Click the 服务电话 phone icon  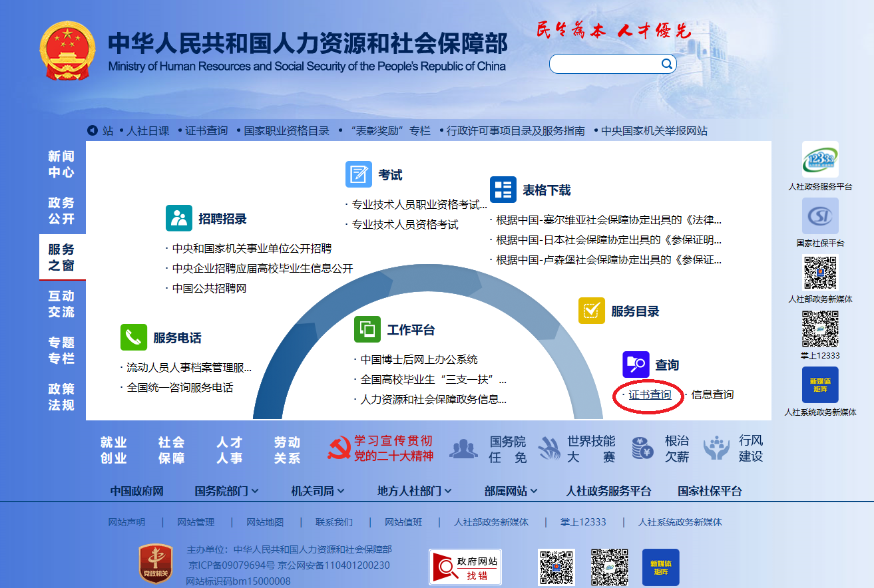click(134, 337)
